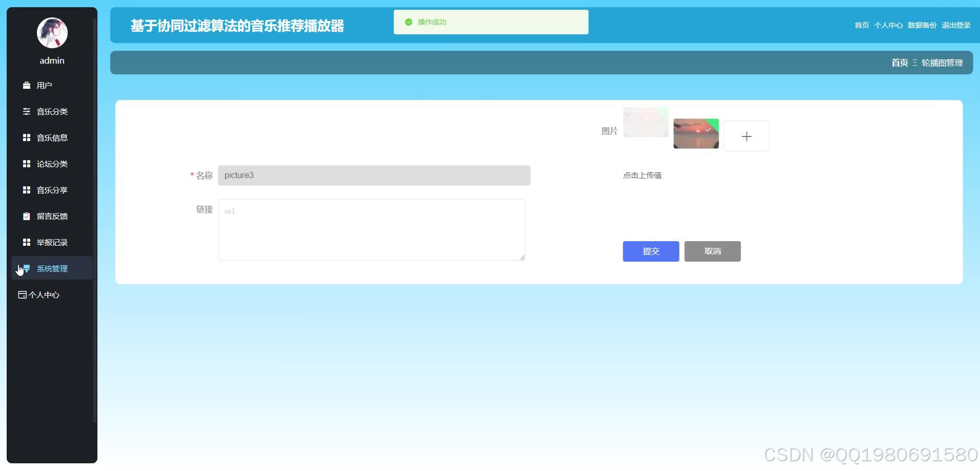Dismiss the 操作成功 success notification

(x=490, y=22)
